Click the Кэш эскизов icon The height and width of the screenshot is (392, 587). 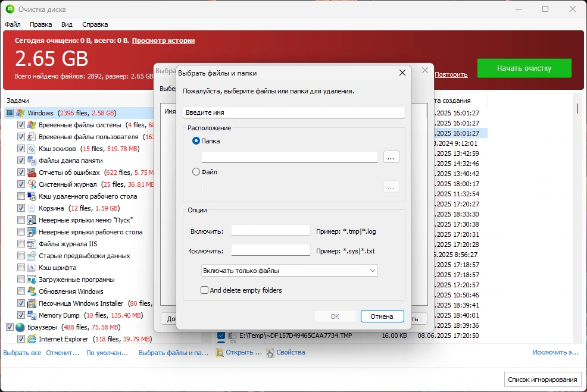point(32,149)
